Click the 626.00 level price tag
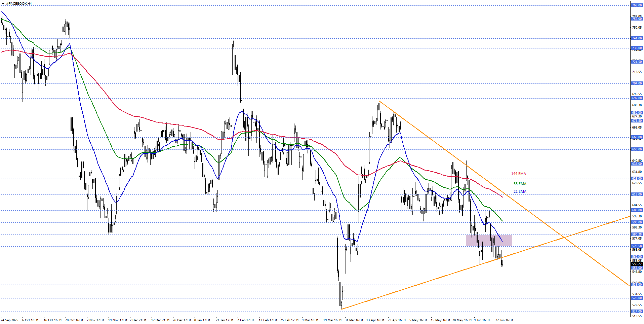644x324 pixels. pos(637,179)
